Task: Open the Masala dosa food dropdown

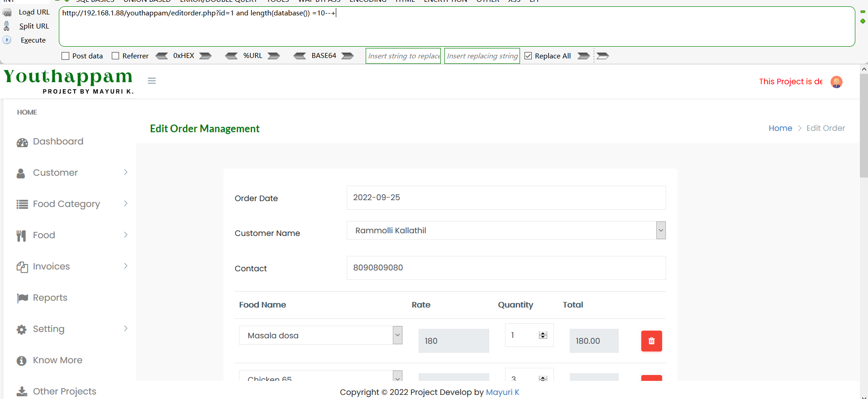Action: tap(320, 335)
